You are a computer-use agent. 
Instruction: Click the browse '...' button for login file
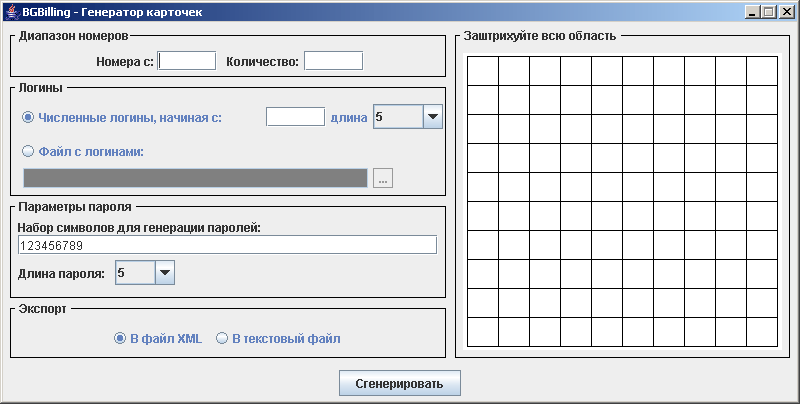[384, 178]
